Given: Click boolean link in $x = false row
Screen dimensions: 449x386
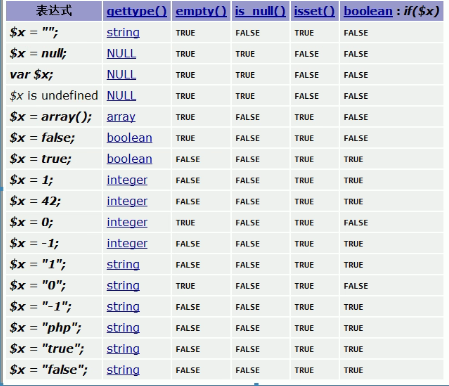Looking at the screenshot, I should (x=129, y=138).
